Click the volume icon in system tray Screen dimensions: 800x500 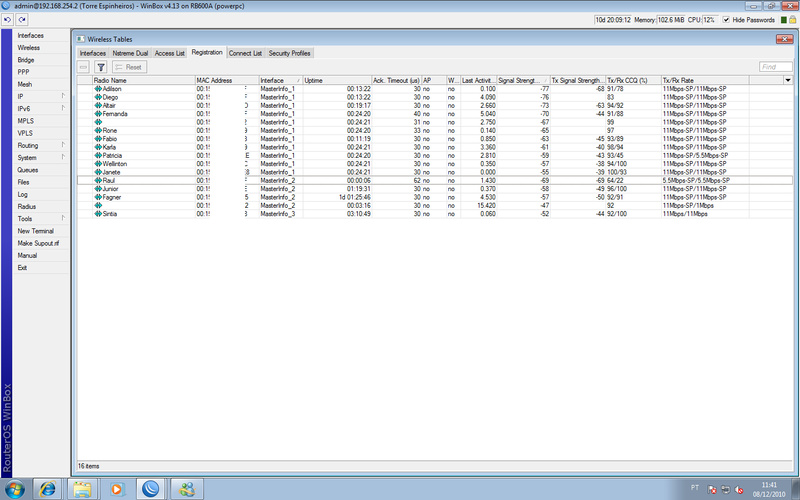click(739, 490)
